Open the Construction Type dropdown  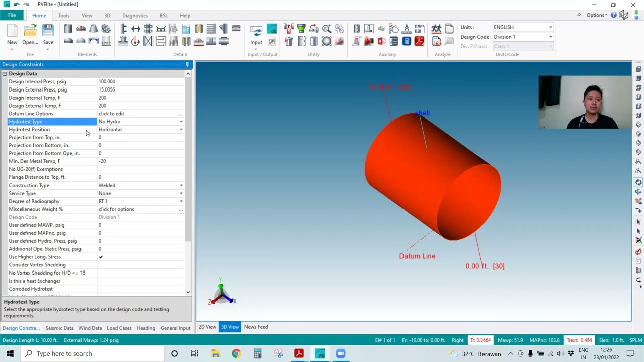click(181, 186)
